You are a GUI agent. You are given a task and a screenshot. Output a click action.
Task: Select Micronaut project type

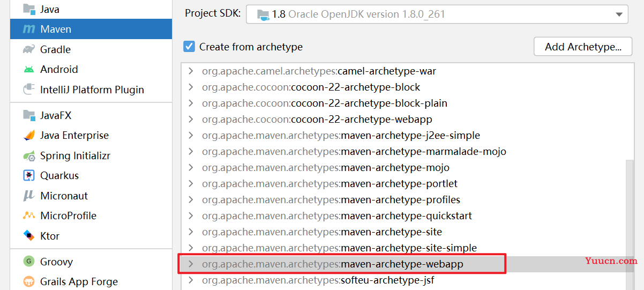[91, 196]
